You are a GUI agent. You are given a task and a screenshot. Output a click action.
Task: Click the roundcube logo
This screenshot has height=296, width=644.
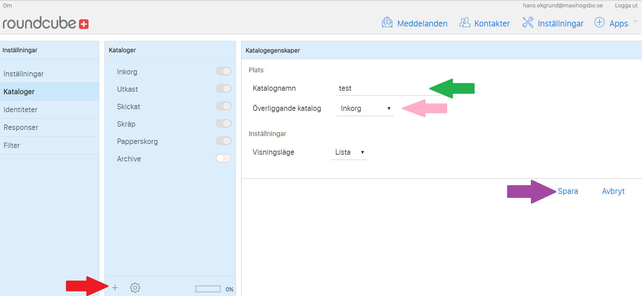46,23
